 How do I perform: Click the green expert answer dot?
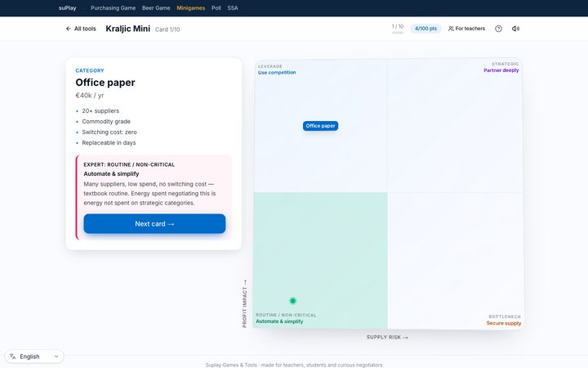(293, 301)
